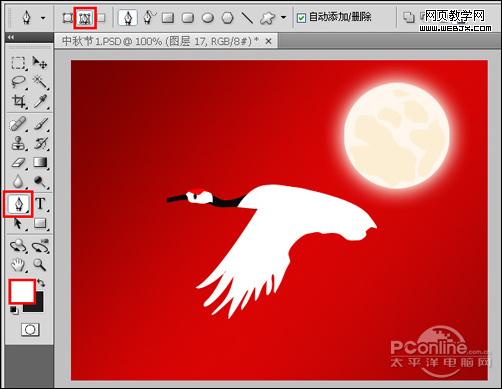Close the 中秋节1.PSD document tab
This screenshot has height=389, width=502.
point(269,41)
